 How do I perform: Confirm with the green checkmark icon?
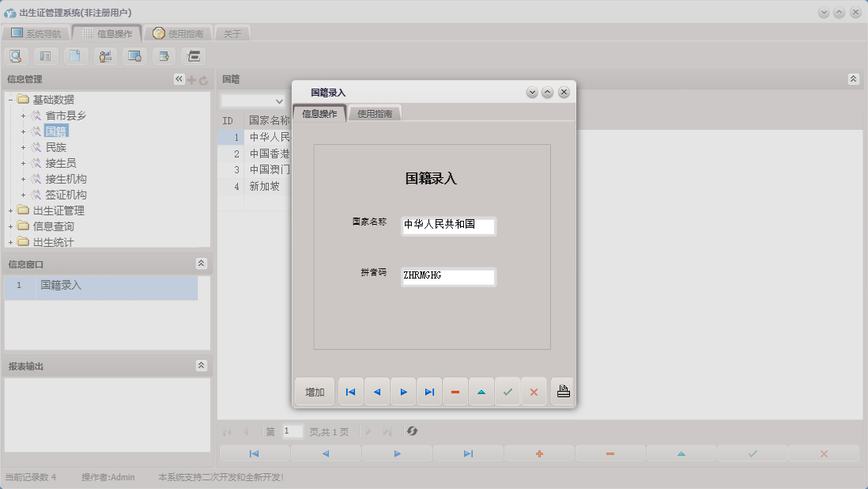pos(508,391)
